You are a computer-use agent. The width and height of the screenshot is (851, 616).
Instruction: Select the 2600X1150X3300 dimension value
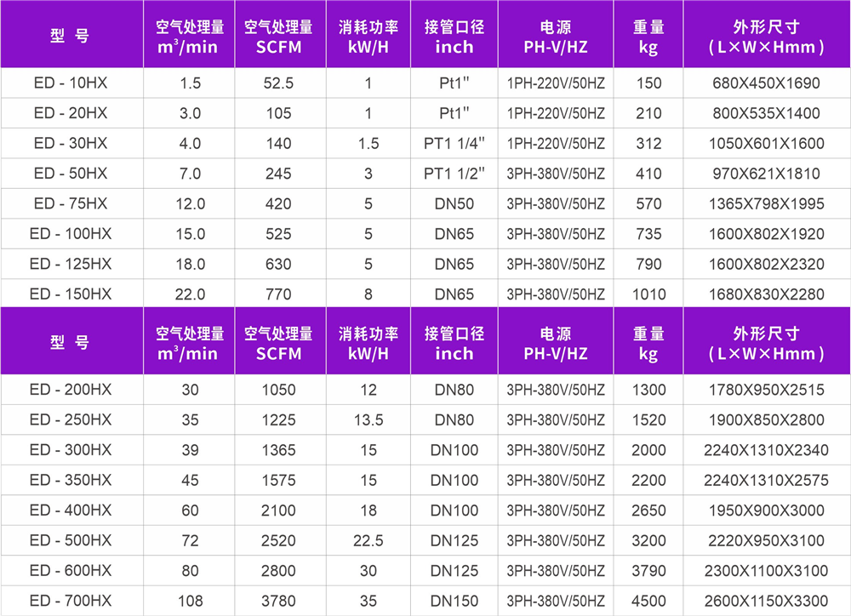point(766,602)
